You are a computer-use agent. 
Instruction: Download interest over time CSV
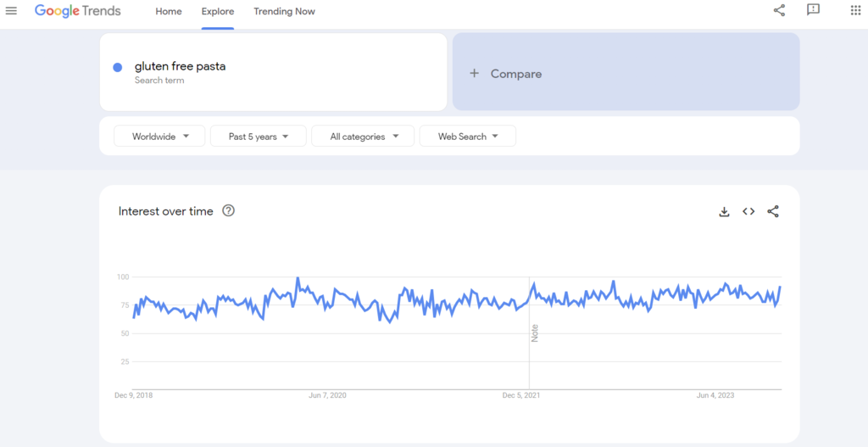(x=724, y=212)
